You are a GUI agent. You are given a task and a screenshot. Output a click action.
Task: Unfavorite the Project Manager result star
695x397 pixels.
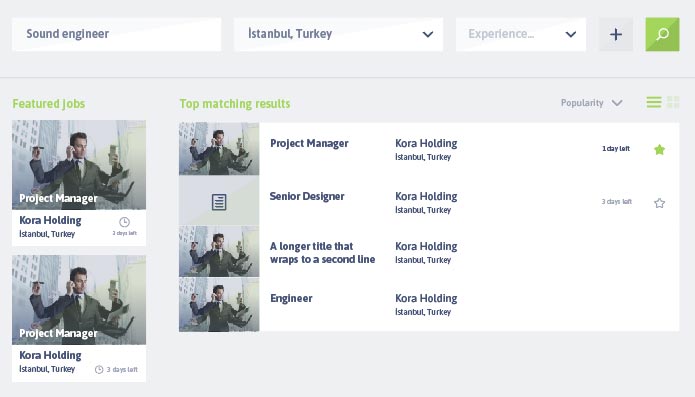660,149
